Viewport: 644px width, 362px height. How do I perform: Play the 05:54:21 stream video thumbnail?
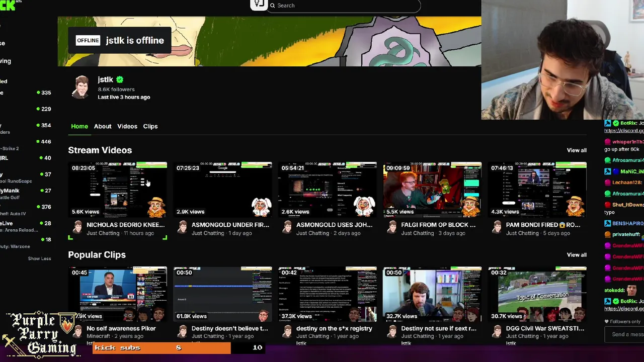click(x=328, y=190)
